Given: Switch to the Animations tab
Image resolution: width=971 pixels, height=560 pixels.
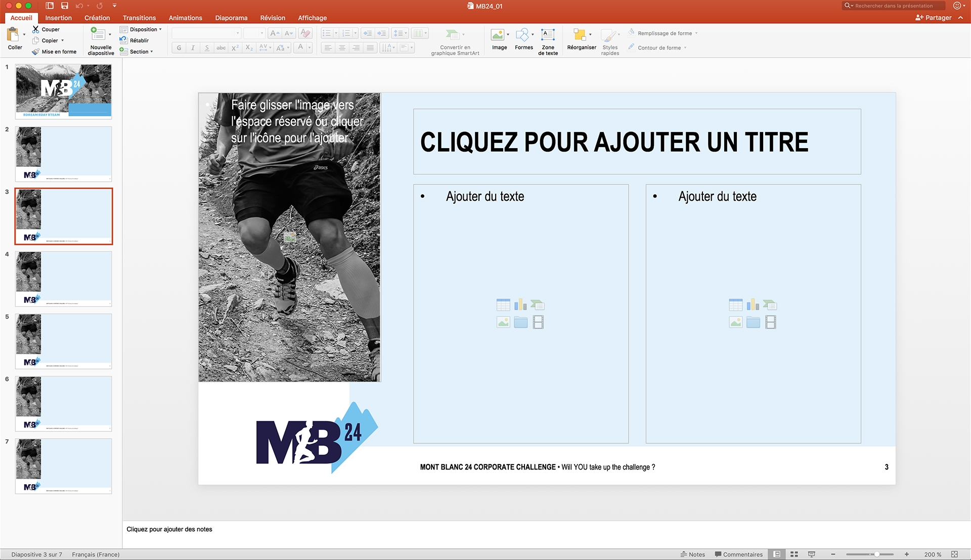Looking at the screenshot, I should point(186,18).
